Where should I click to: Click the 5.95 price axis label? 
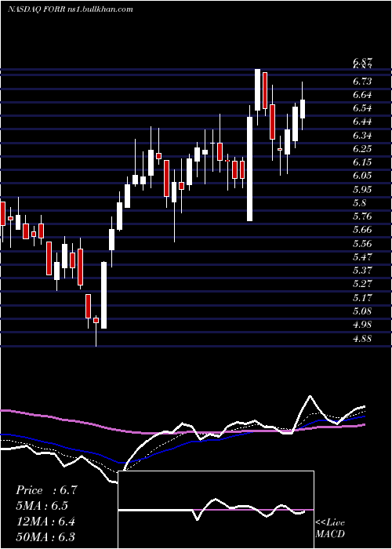click(x=362, y=189)
